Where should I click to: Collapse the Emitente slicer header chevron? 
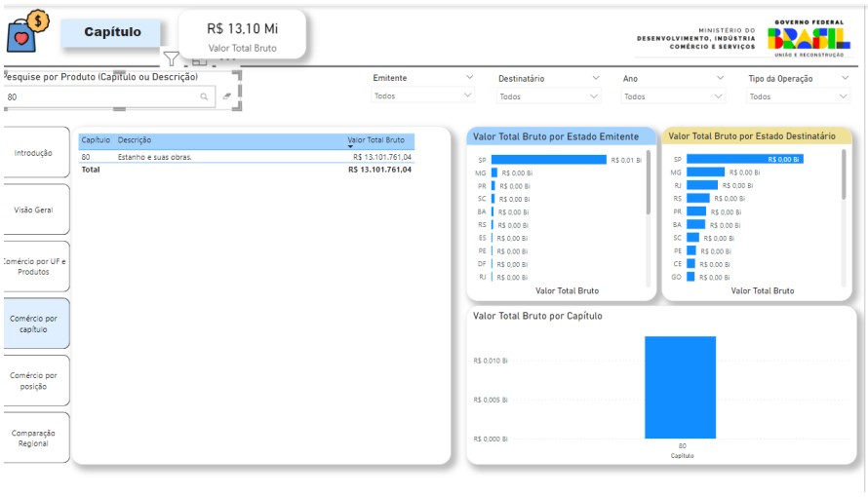[469, 78]
